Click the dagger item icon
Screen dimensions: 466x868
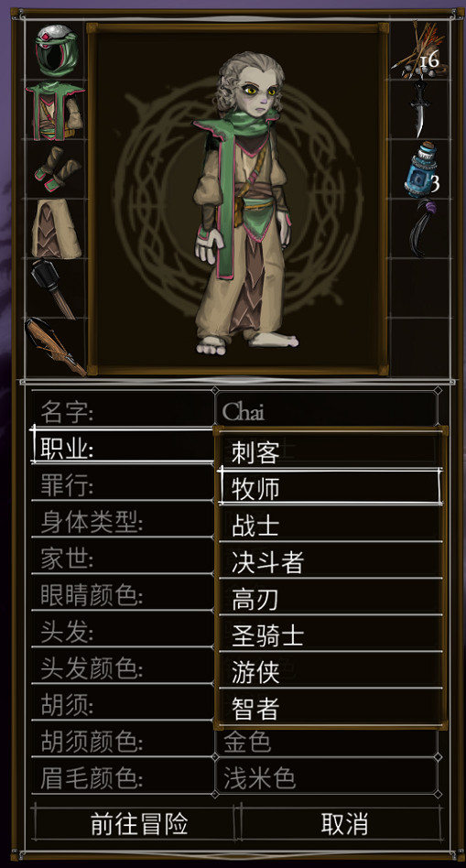point(420,106)
